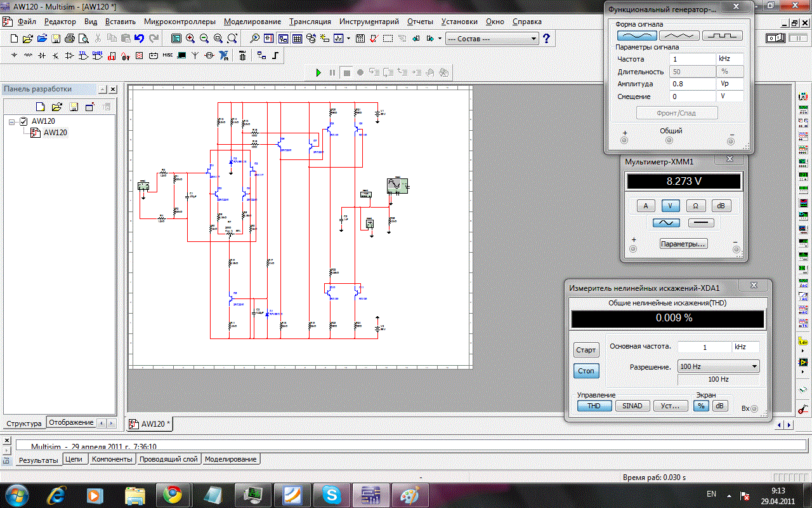Click the Амплитуда value input field
Screen dimensions: 812x508
point(692,84)
